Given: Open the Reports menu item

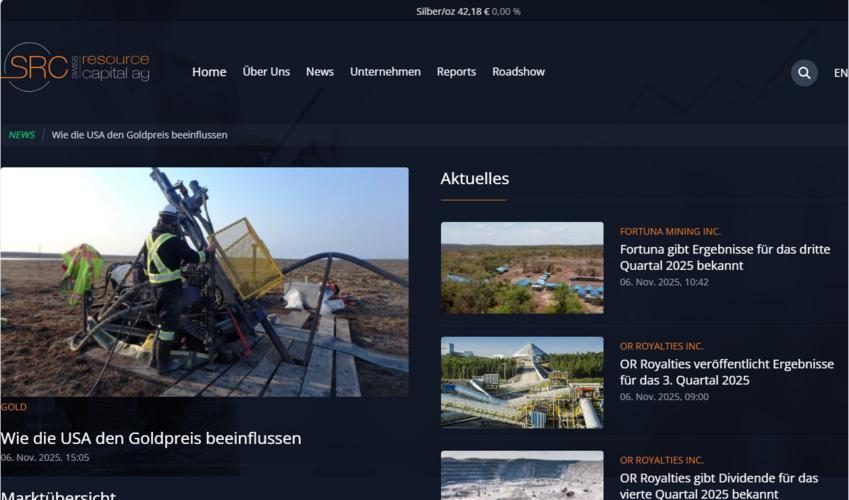Looking at the screenshot, I should (456, 72).
